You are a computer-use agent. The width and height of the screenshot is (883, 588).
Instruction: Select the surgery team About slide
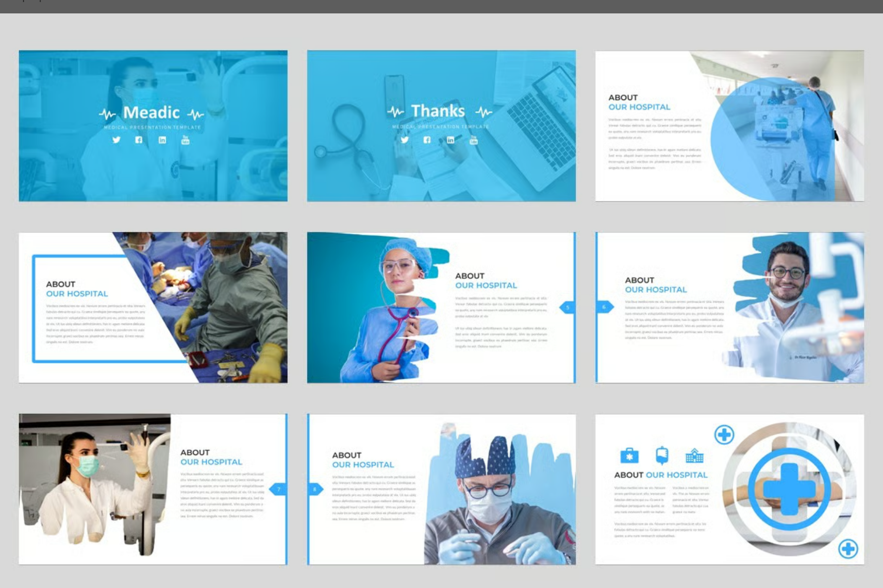click(x=153, y=308)
